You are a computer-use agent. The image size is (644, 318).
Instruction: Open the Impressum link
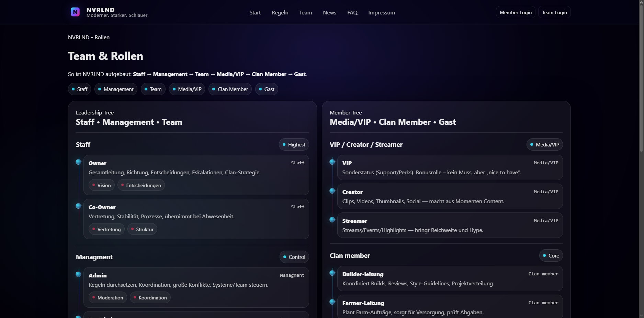click(x=381, y=13)
